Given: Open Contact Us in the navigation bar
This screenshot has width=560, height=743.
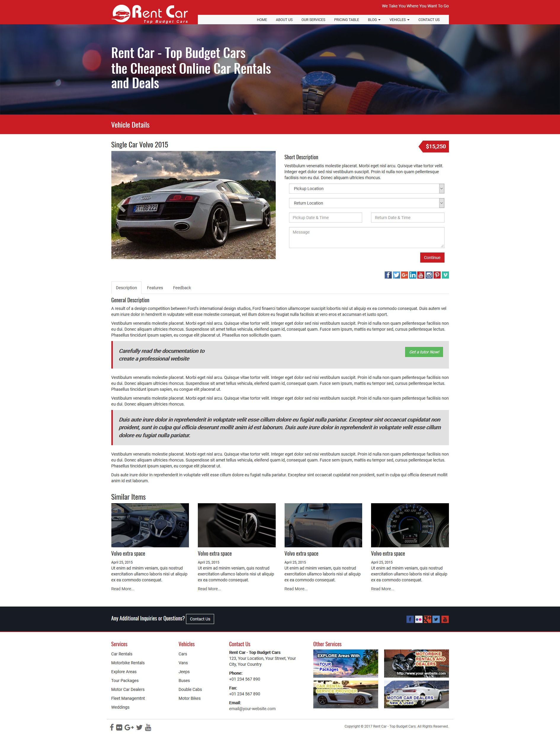Looking at the screenshot, I should click(x=429, y=20).
